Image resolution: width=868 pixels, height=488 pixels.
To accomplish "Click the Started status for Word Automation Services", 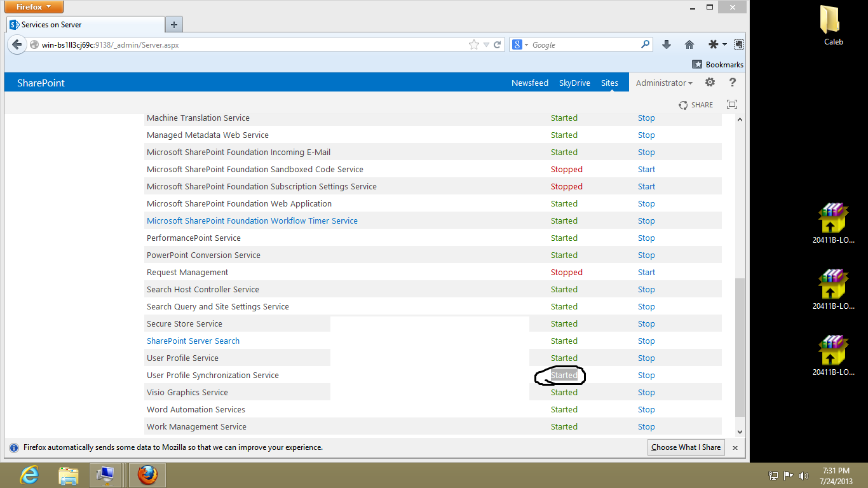I will point(564,410).
